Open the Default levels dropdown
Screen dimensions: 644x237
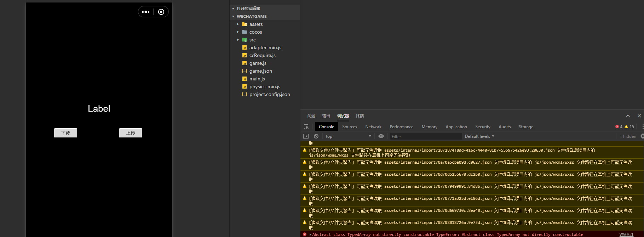coord(479,136)
